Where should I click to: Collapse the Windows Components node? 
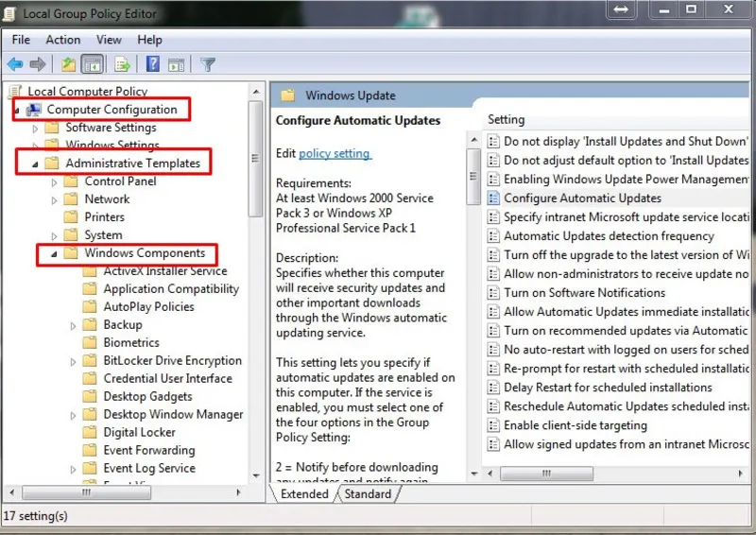coord(54,253)
